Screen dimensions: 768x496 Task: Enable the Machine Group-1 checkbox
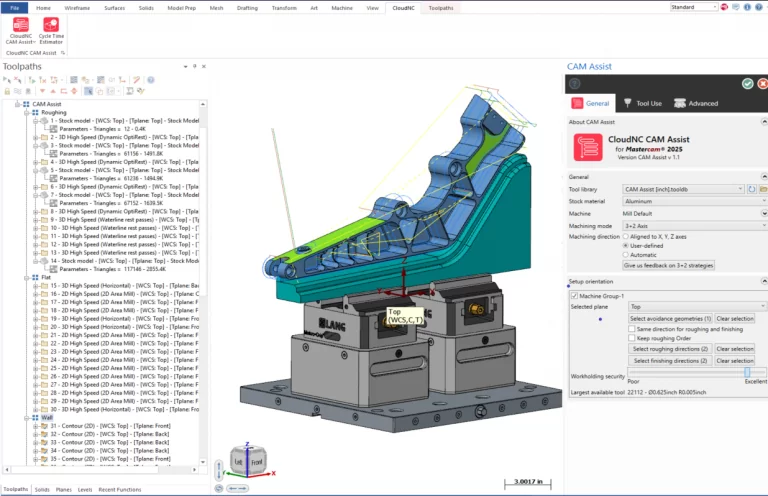pos(573,296)
